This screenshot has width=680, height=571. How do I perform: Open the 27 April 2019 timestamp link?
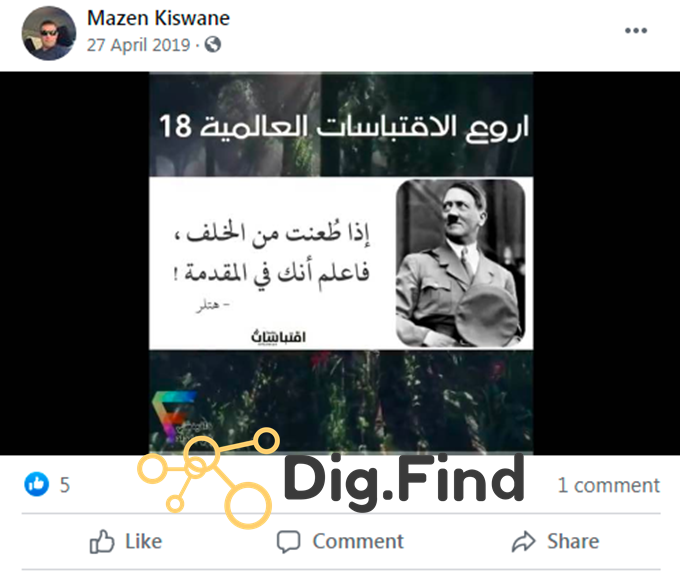(138, 45)
